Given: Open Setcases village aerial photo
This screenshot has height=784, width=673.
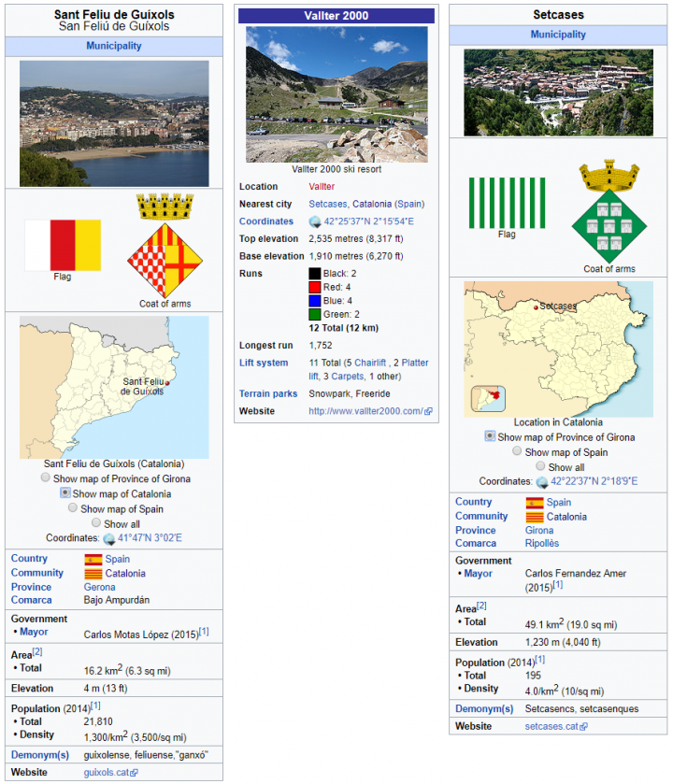Looking at the screenshot, I should point(558,93).
